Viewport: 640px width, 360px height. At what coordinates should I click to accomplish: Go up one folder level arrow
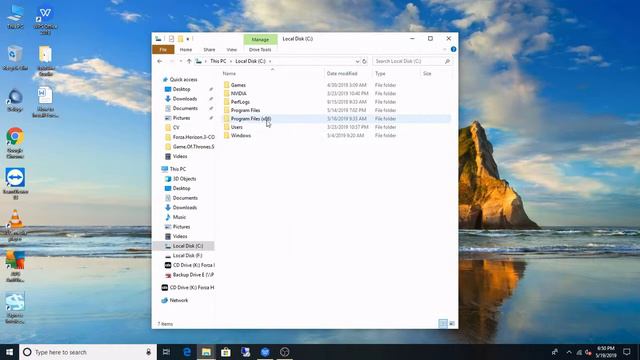189,61
